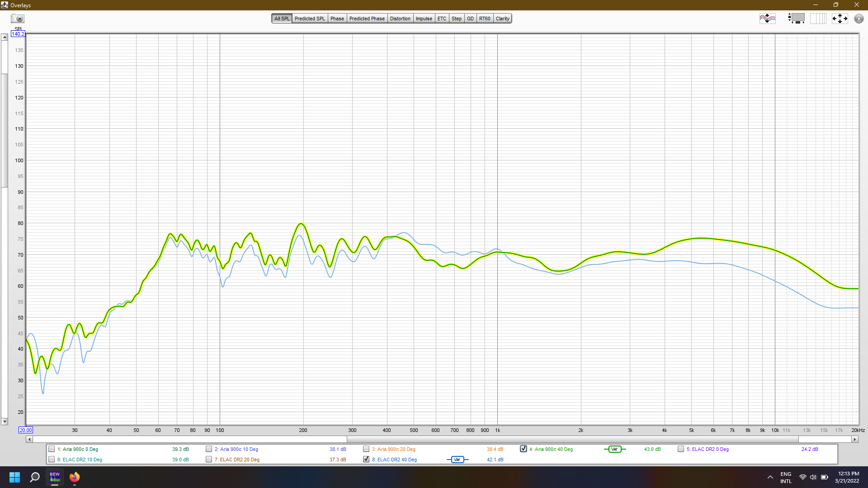868x488 pixels.
Task: Edit the 20.00 start frequency field
Action: tap(26, 430)
